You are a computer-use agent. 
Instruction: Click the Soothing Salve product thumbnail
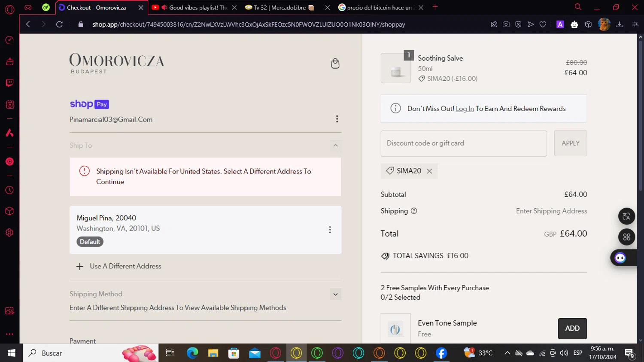pos(395,68)
